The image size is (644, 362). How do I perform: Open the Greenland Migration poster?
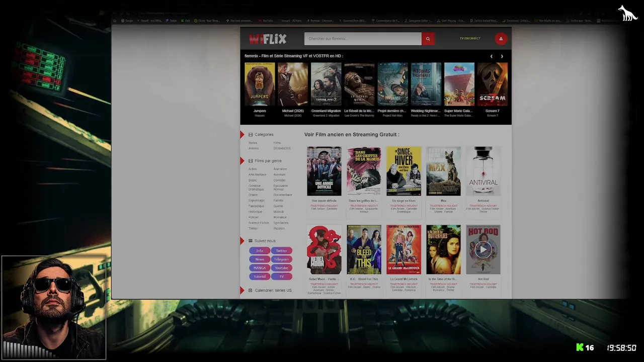[326, 84]
